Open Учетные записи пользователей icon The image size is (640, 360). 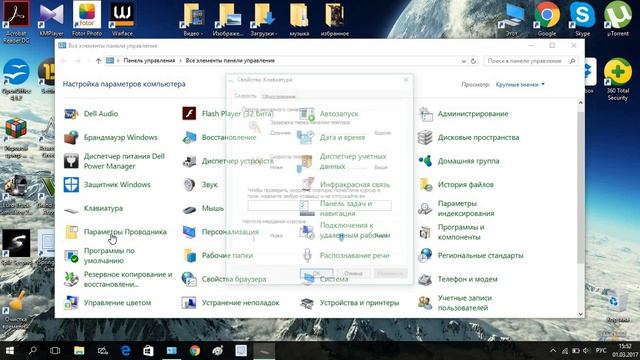click(425, 303)
